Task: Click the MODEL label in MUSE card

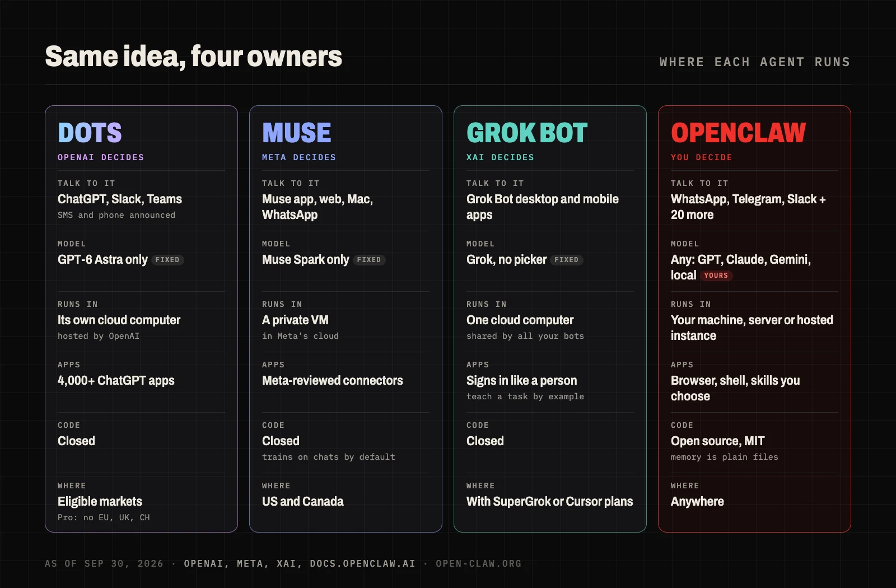Action: [276, 244]
